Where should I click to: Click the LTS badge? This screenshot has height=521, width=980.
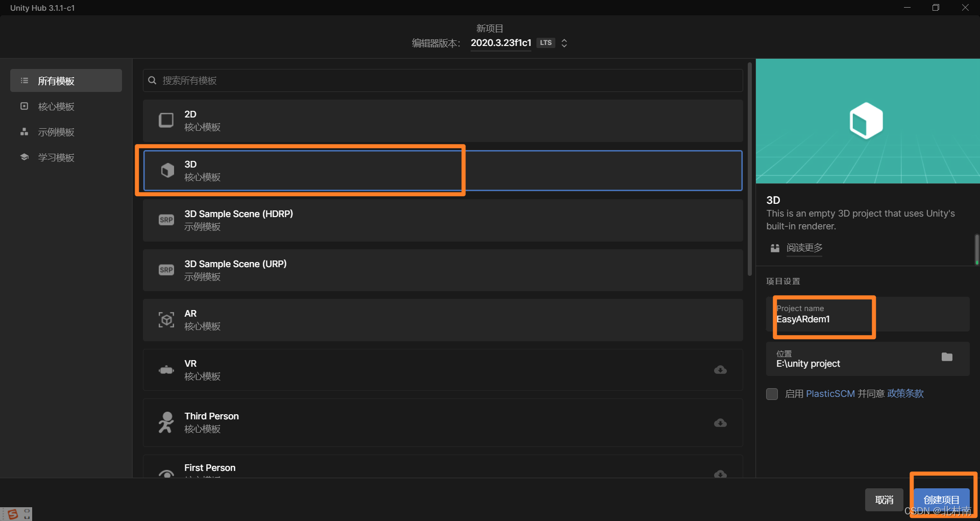click(x=546, y=43)
